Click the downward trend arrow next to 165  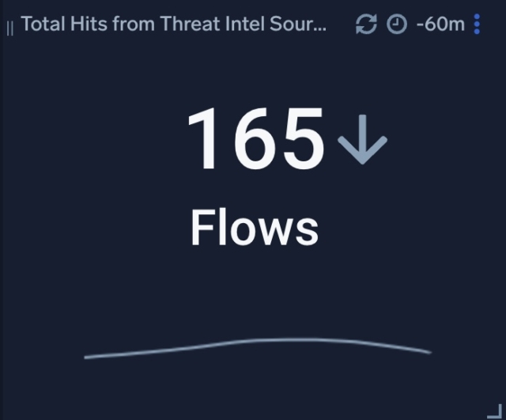362,139
